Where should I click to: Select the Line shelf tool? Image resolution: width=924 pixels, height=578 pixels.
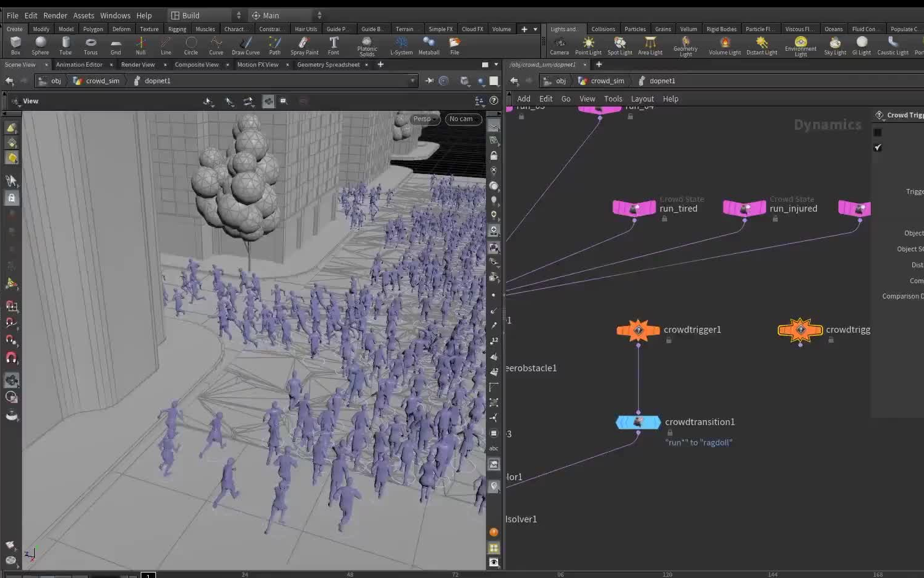tap(166, 45)
